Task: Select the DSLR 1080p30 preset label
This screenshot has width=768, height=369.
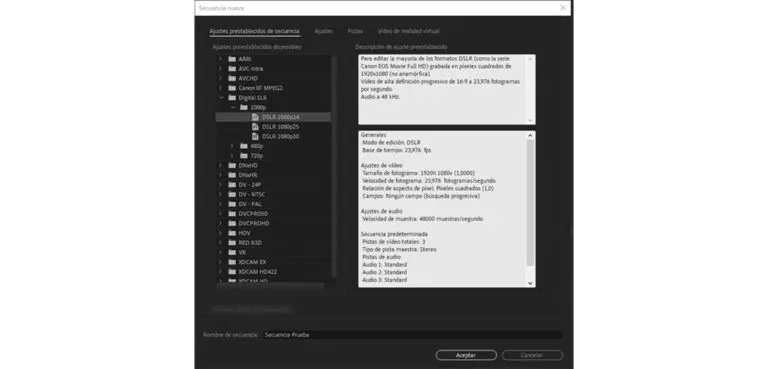Action: pyautogui.click(x=281, y=136)
